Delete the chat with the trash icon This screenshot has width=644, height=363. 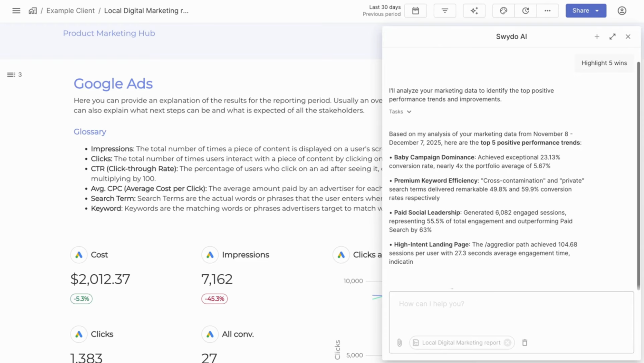524,343
